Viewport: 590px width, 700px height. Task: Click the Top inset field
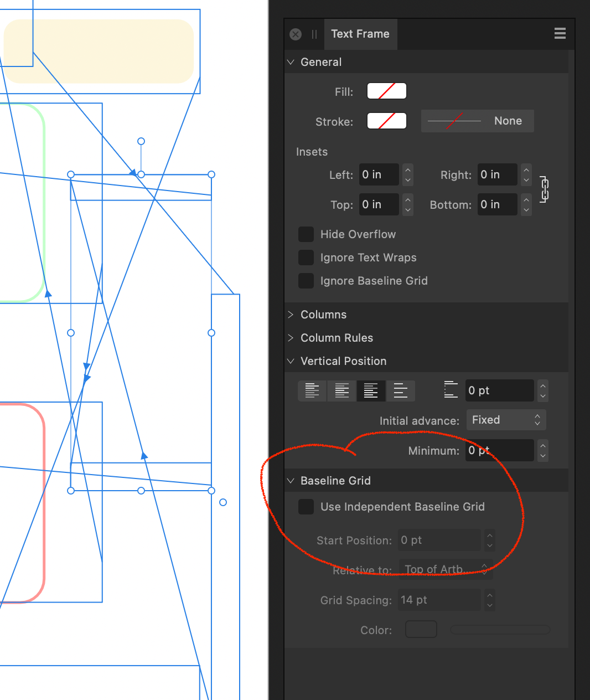click(379, 204)
